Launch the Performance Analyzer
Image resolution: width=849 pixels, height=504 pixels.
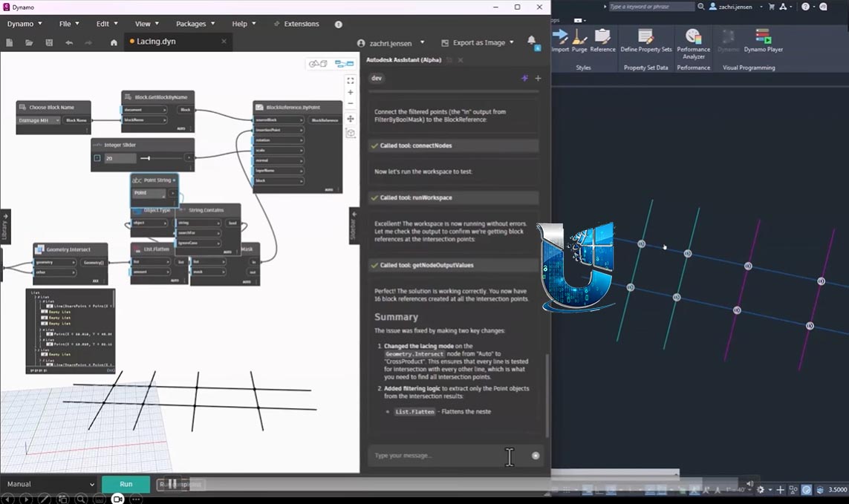(x=693, y=44)
